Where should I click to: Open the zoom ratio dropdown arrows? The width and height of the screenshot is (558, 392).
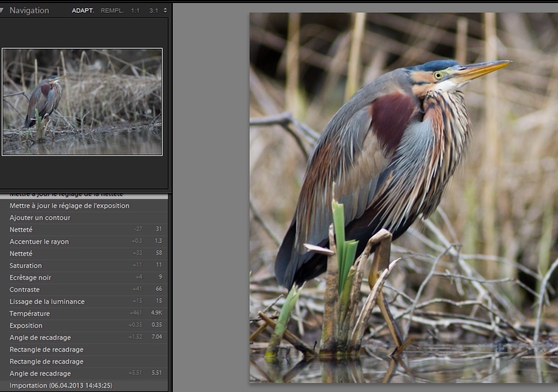click(x=165, y=11)
